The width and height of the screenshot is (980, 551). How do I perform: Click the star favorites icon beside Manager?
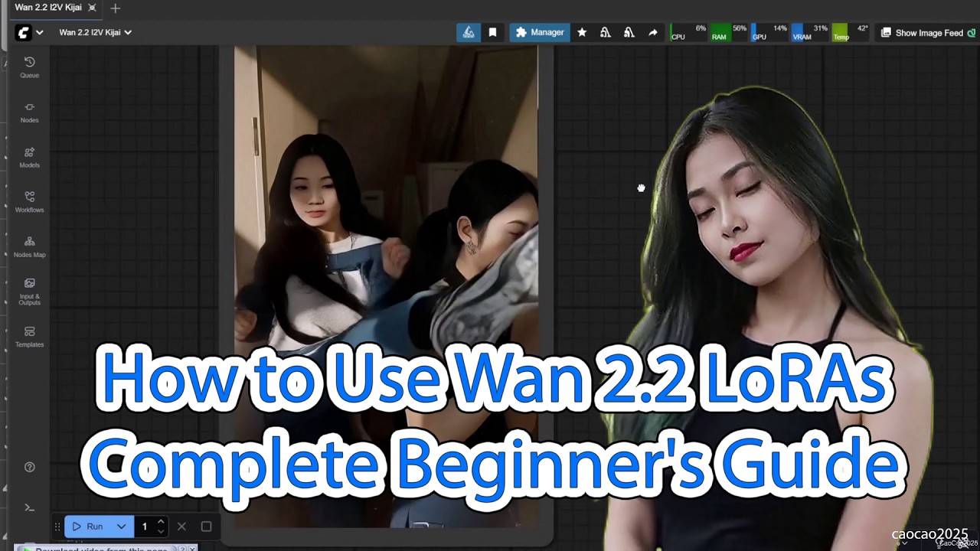click(582, 33)
